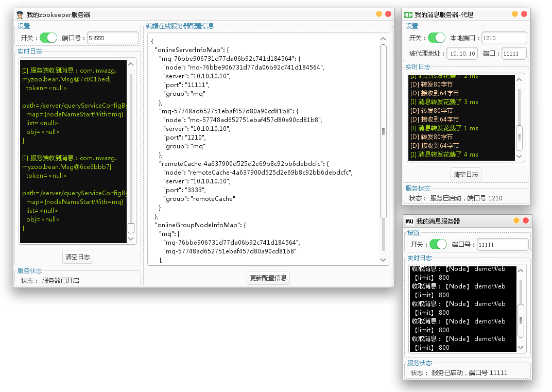Click the "onlineGroupNodeInfoMap" line in config
This screenshot has width=552, height=392.
tap(200, 225)
